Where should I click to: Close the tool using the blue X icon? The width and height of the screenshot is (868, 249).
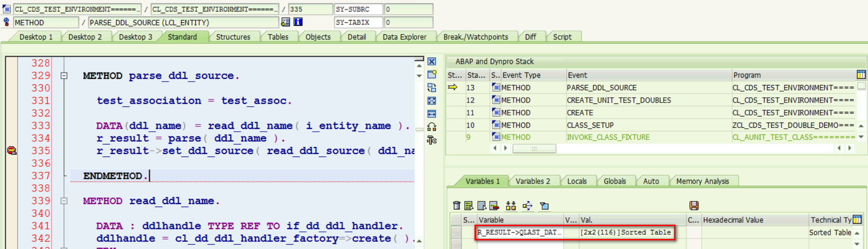point(432,62)
